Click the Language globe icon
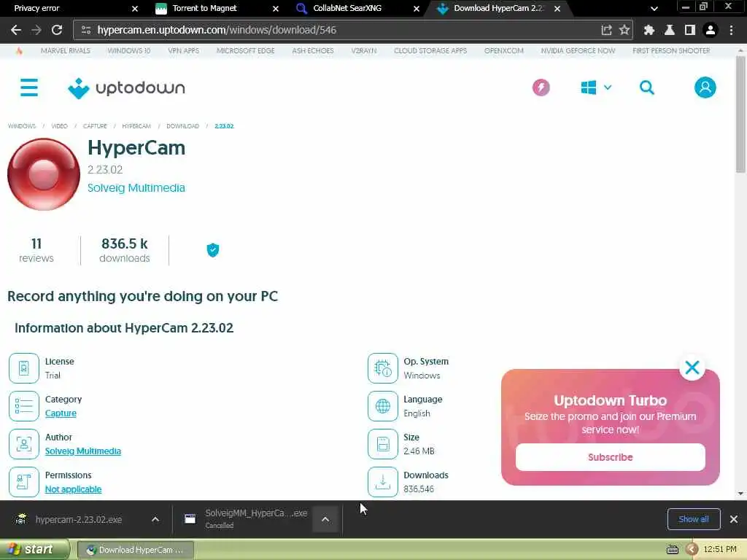The image size is (747, 560). 382,406
